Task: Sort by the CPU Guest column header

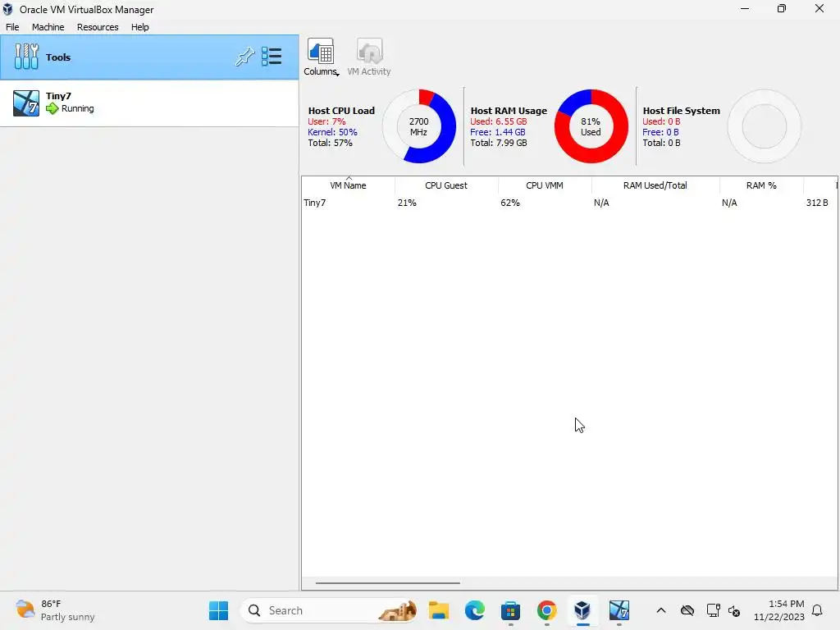Action: [446, 185]
